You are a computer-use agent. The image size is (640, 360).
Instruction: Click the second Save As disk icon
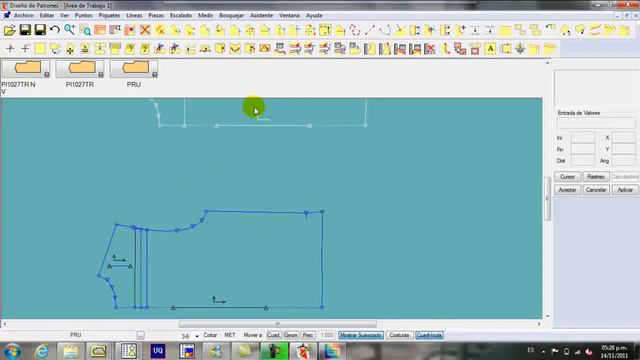[x=40, y=30]
